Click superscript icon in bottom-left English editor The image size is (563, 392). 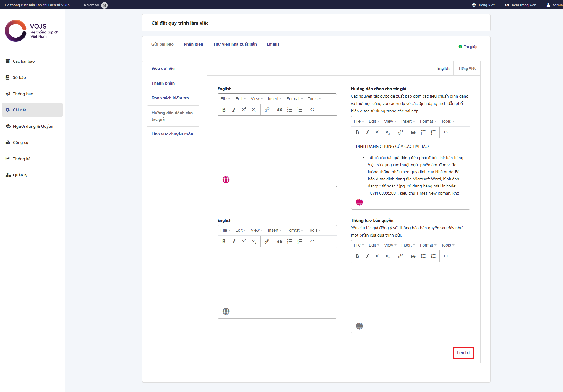coord(244,241)
